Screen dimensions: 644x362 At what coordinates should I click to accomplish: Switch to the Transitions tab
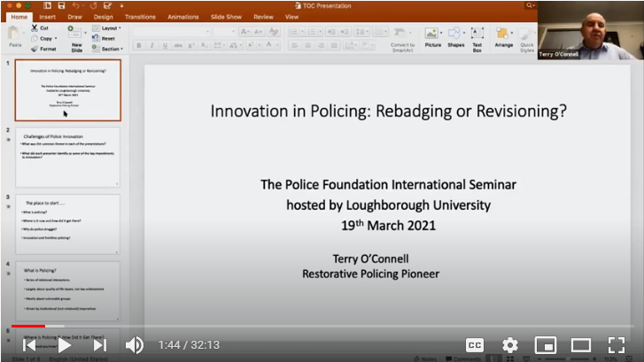[x=140, y=17]
